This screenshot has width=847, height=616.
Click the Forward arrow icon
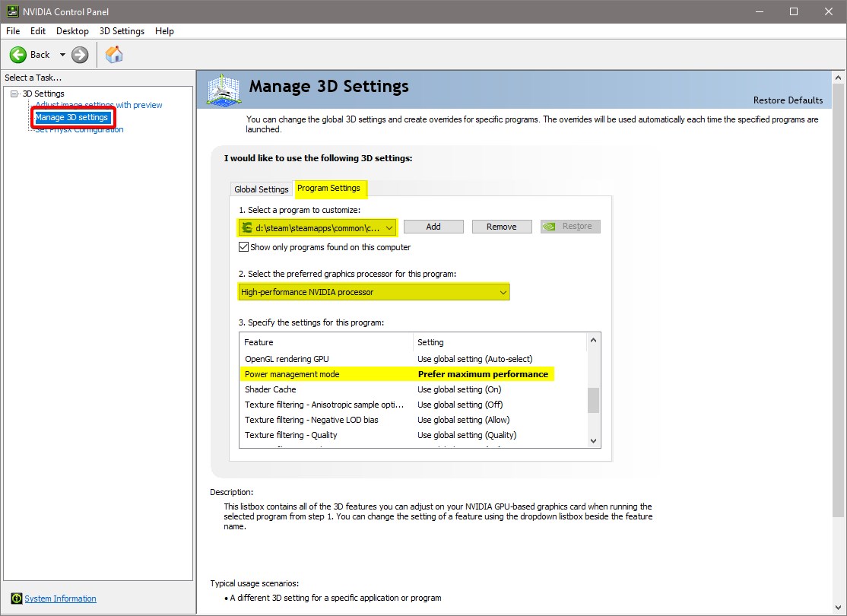click(80, 55)
